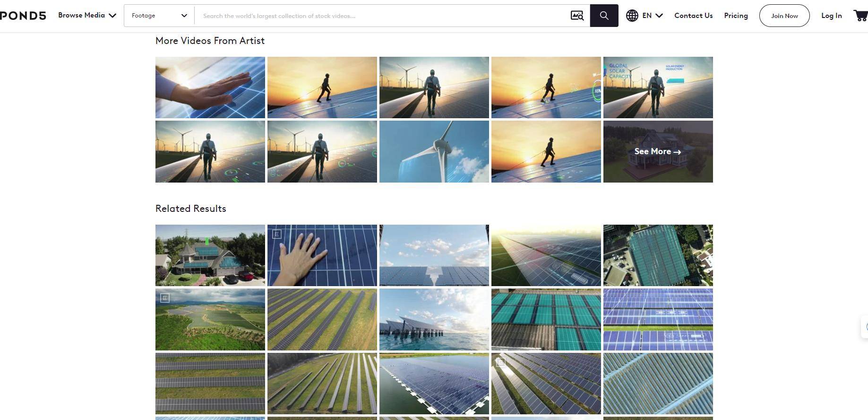Open the shopping cart icon
868x420 pixels.
pyautogui.click(x=860, y=16)
